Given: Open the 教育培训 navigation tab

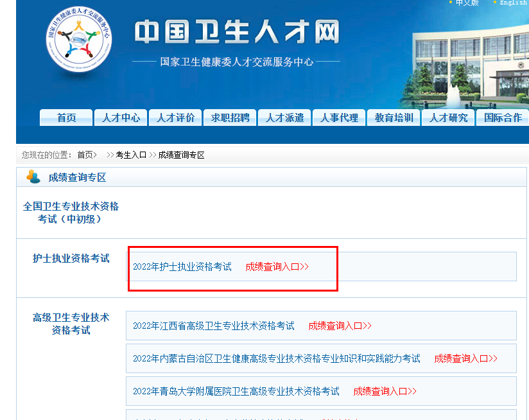Looking at the screenshot, I should click(394, 118).
